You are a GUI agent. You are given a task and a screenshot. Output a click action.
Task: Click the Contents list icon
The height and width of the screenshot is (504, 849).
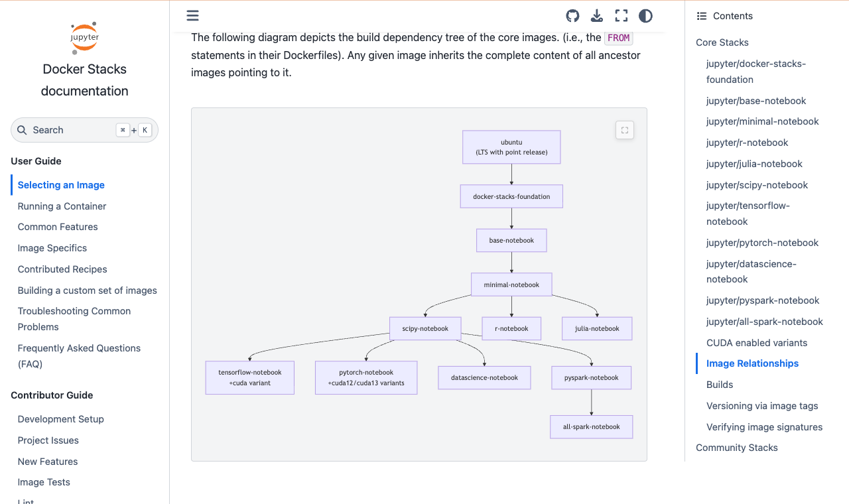click(702, 16)
